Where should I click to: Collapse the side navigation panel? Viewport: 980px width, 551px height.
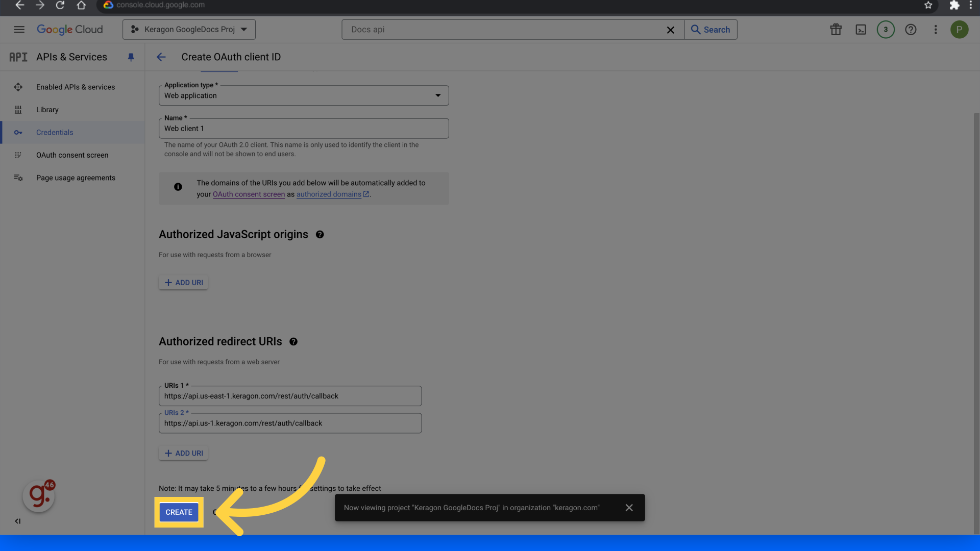18,521
